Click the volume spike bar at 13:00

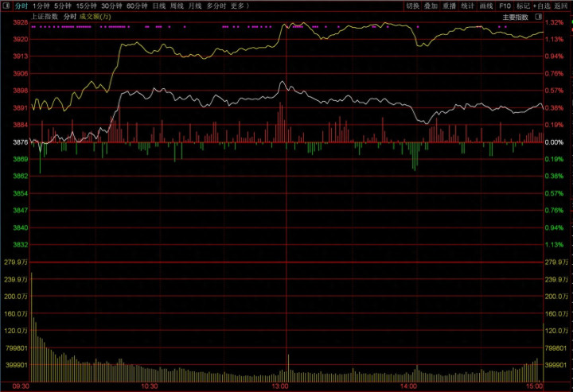pyautogui.click(x=288, y=368)
